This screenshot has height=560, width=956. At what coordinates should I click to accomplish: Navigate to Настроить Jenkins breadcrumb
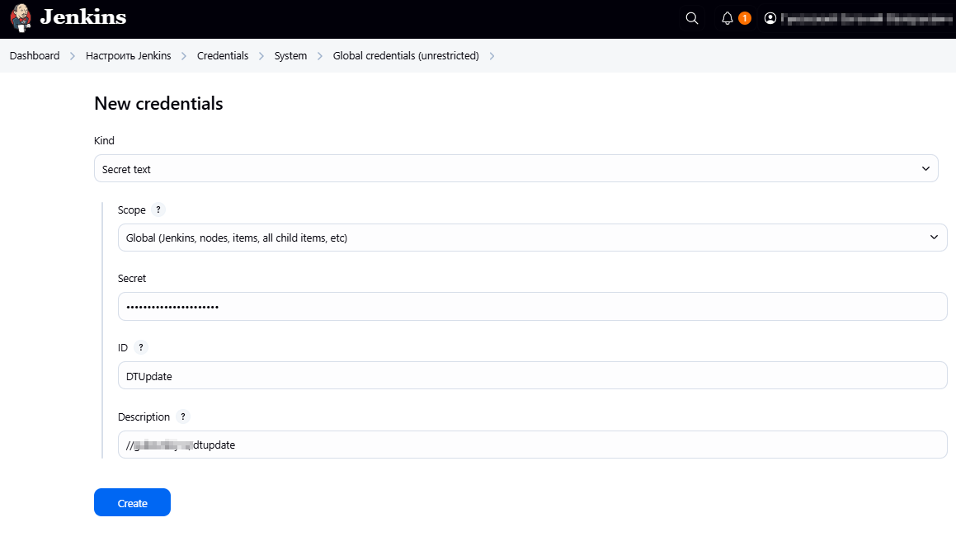click(x=128, y=56)
